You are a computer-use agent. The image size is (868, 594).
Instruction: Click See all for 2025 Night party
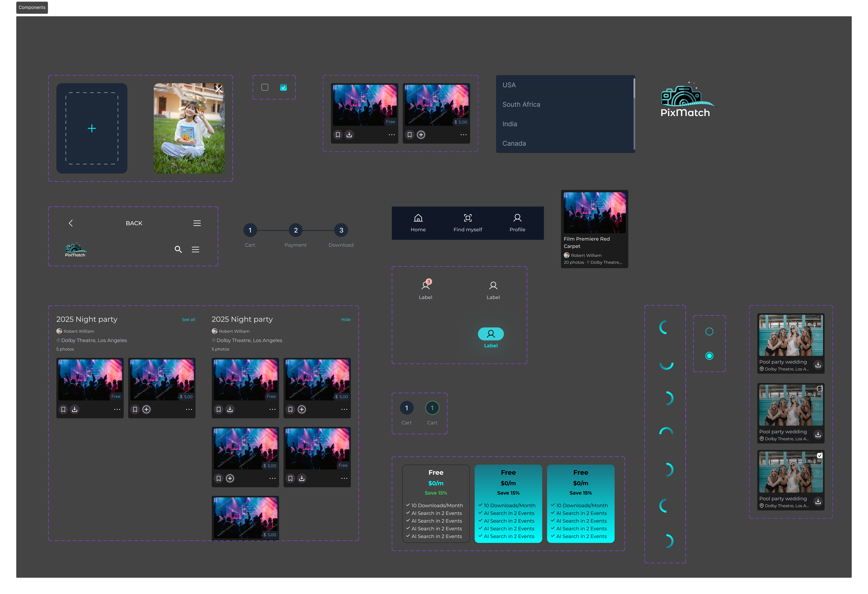point(189,320)
